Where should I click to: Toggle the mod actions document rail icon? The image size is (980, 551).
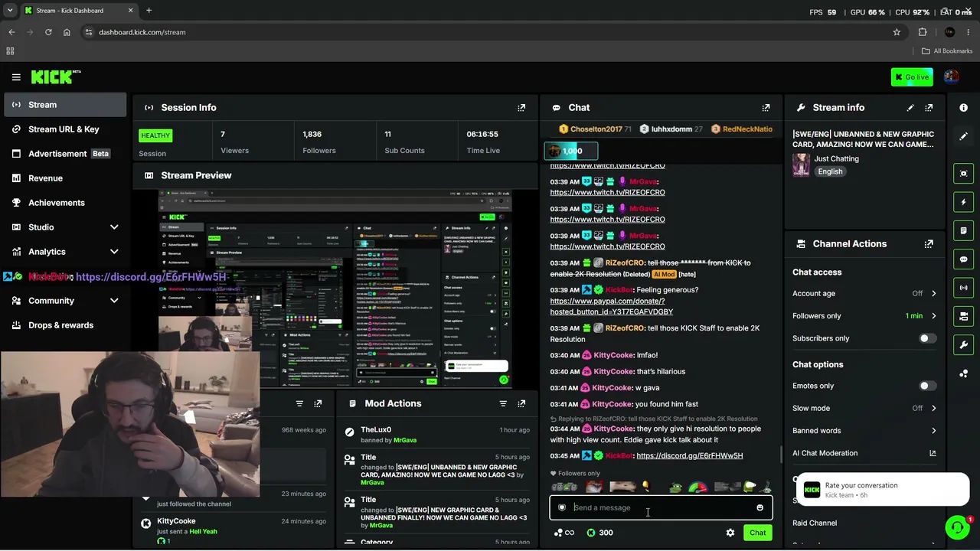point(964,230)
